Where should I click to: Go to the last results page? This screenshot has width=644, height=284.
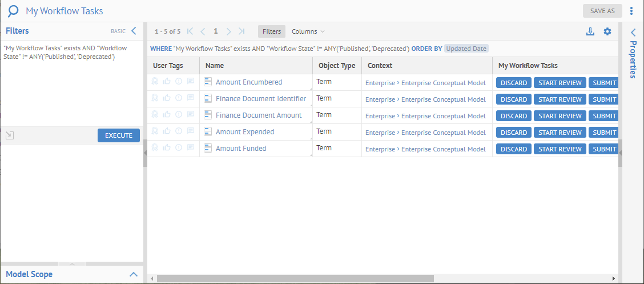point(241,31)
